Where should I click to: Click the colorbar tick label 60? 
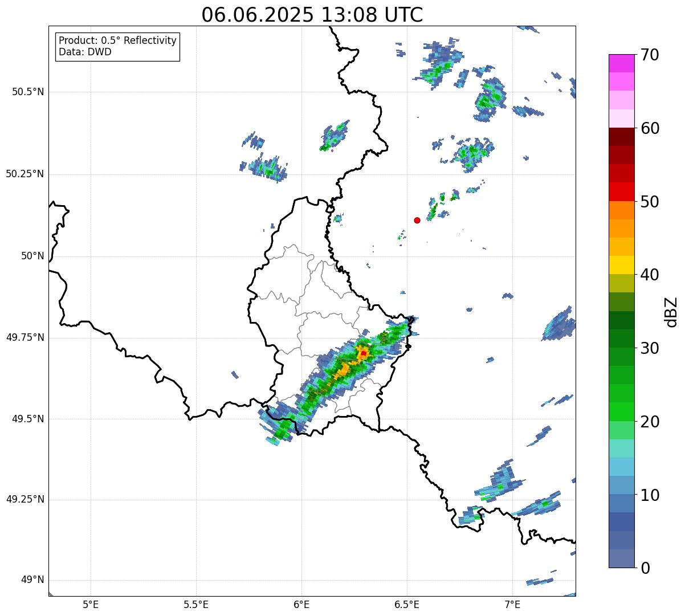click(650, 128)
